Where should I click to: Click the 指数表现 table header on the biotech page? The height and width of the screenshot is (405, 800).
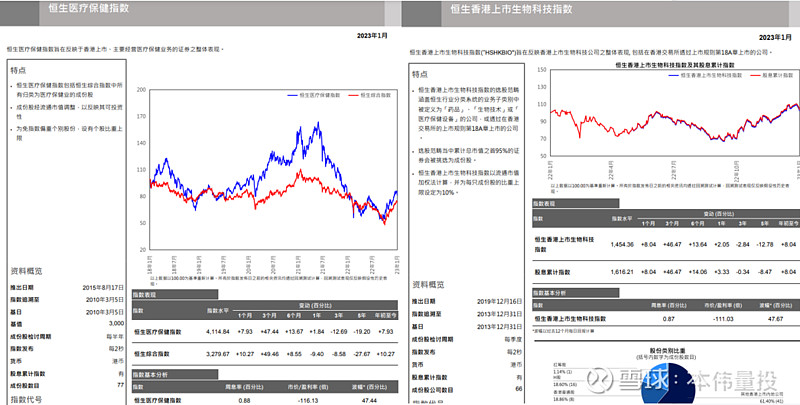(576, 204)
